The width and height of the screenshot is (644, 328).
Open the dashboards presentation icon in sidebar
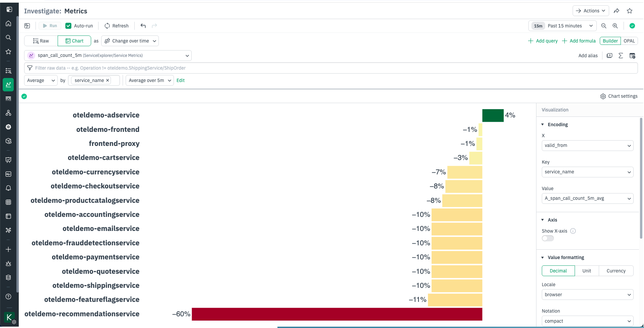tap(8, 160)
